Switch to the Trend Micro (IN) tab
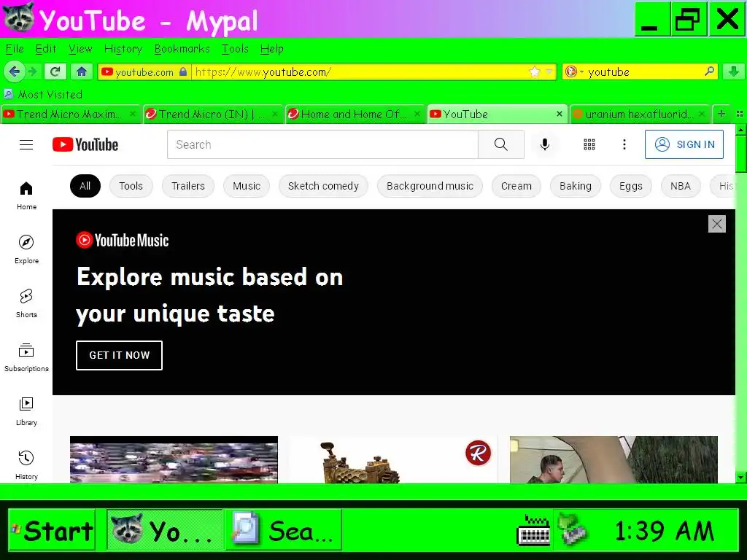 point(212,114)
